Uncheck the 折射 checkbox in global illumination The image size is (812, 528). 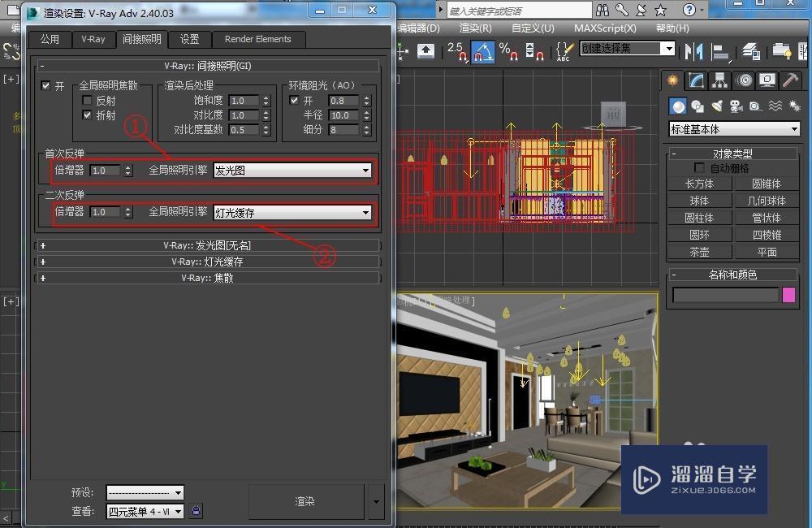(87, 114)
